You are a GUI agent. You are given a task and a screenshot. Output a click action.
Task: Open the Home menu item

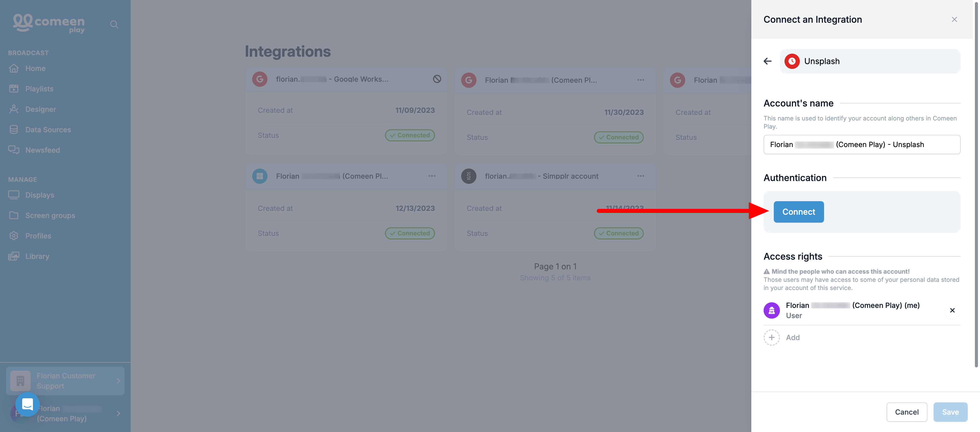[35, 68]
